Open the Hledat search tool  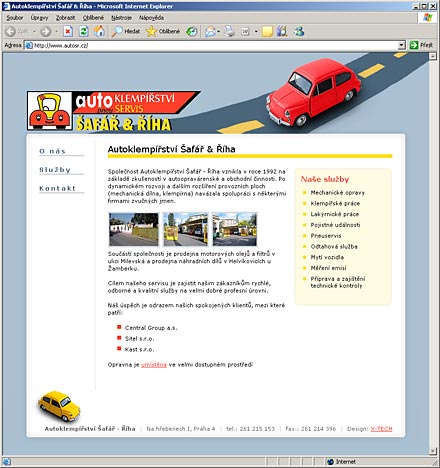coord(126,32)
